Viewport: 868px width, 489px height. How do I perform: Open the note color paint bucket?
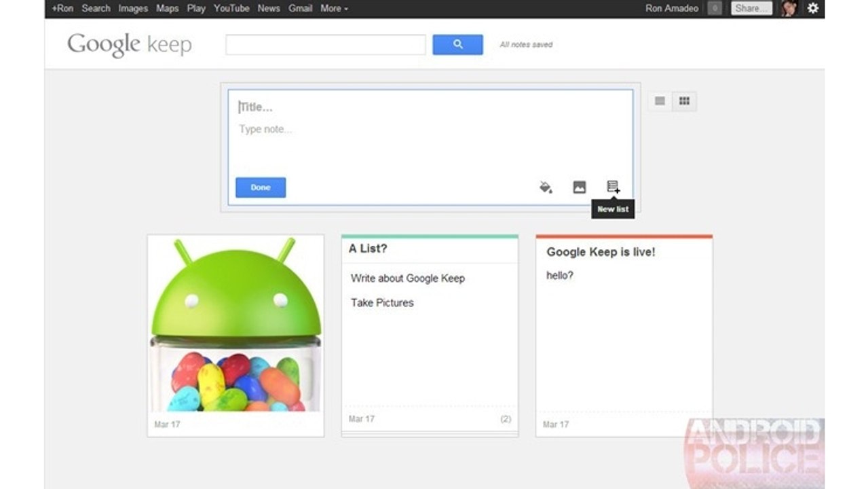pyautogui.click(x=546, y=187)
